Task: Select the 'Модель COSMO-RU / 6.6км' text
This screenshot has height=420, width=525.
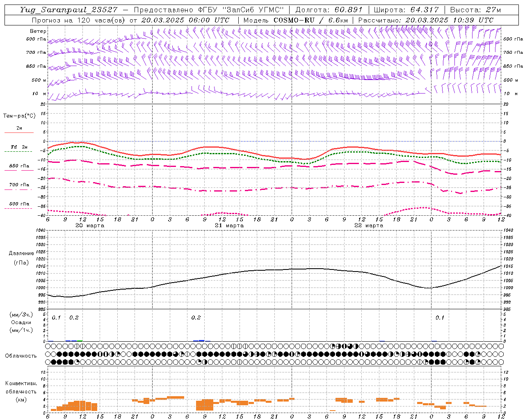Action: pyautogui.click(x=296, y=20)
